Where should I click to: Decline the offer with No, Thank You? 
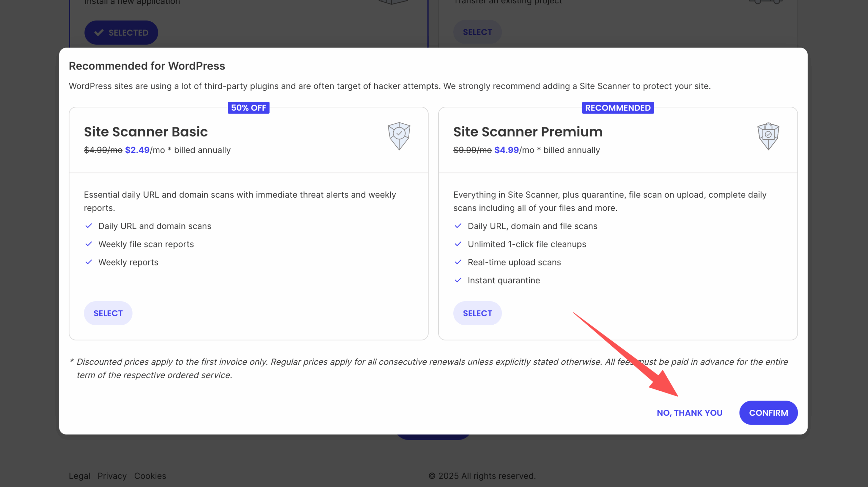689,413
